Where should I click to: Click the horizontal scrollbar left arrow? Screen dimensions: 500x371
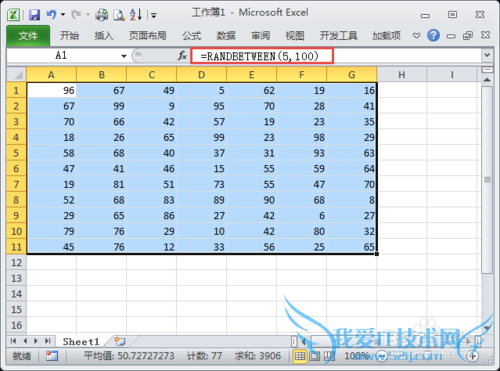[x=304, y=341]
